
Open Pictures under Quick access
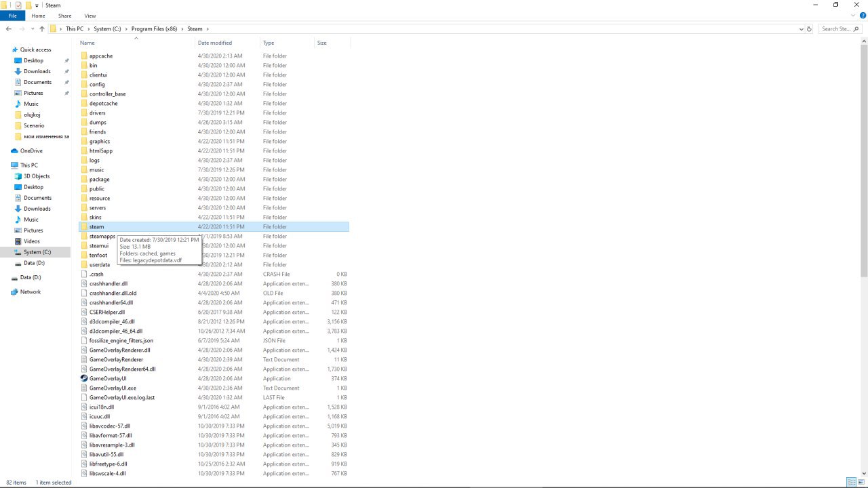click(33, 93)
